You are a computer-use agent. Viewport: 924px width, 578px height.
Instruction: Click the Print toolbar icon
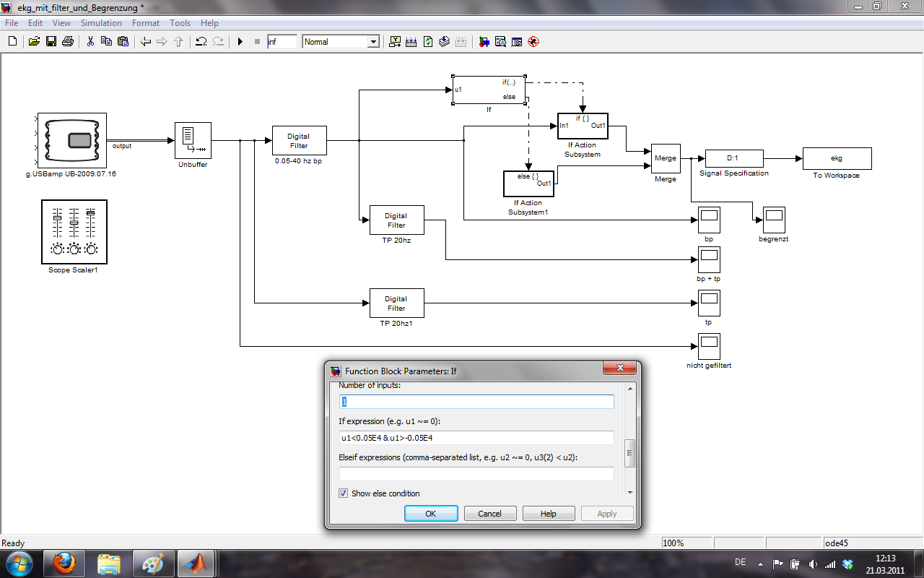coord(67,42)
